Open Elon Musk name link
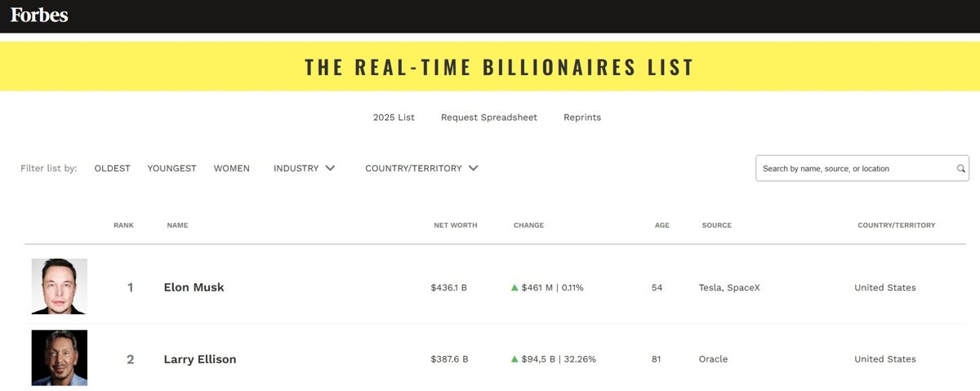 (194, 287)
